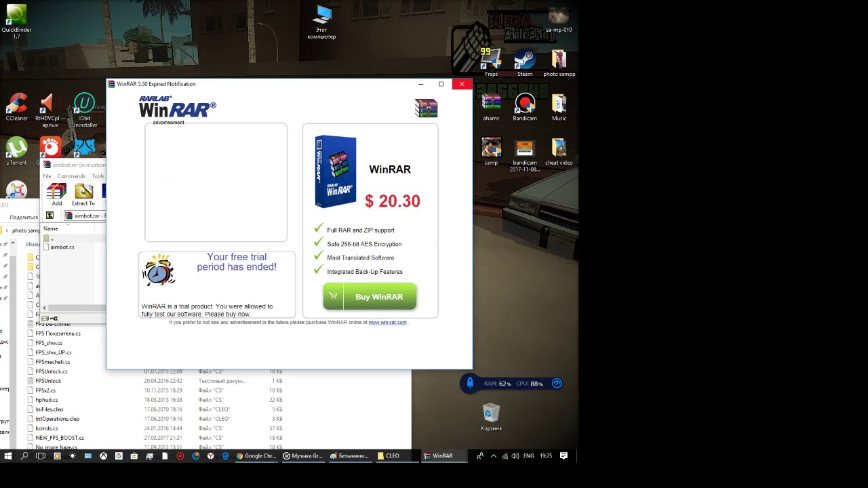Maximize the WinRAR Expired Notification window
The width and height of the screenshot is (868, 488).
(x=441, y=84)
